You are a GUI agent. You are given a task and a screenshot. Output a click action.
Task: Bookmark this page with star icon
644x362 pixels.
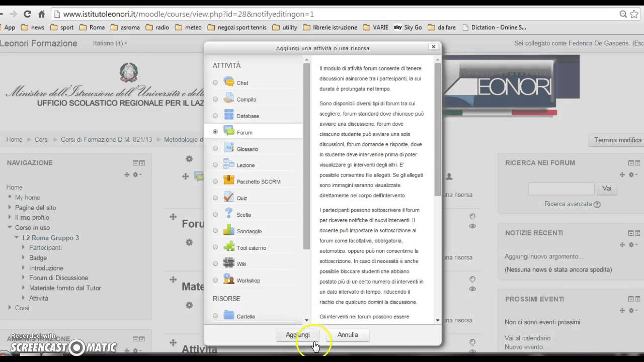point(634,14)
